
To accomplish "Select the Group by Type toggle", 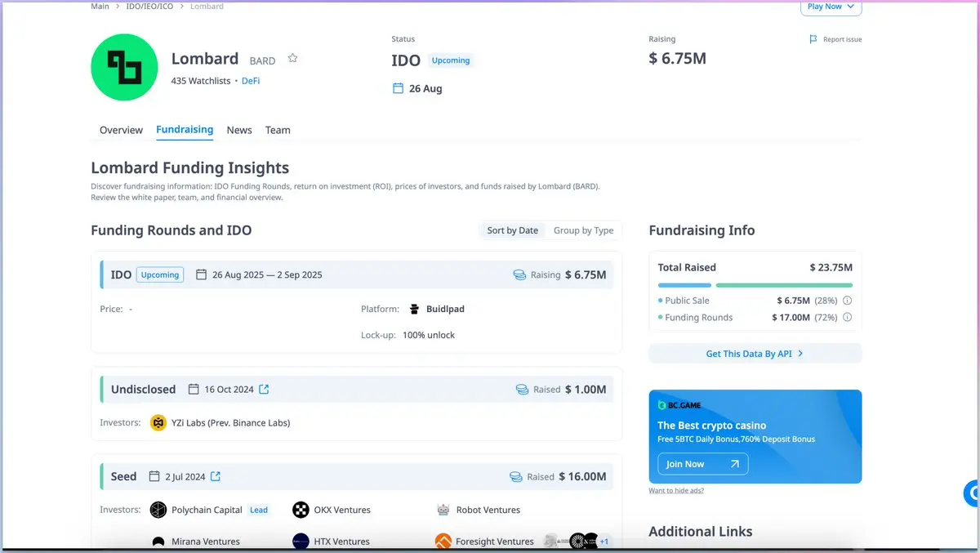I will coord(583,230).
